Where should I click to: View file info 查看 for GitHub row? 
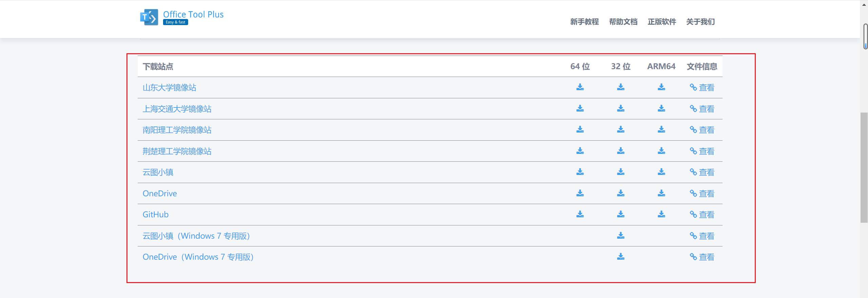(x=702, y=215)
